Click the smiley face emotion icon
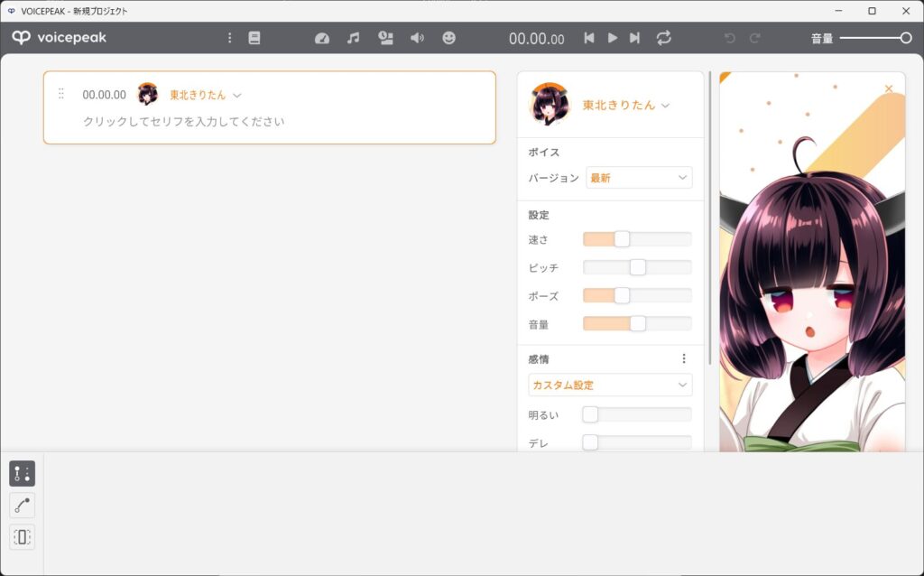This screenshot has height=576, width=924. (449, 38)
